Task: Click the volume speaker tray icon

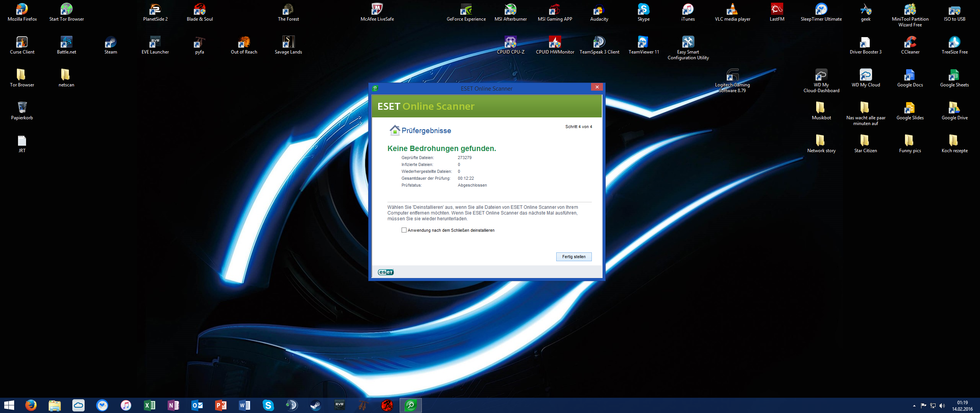Action: click(x=942, y=406)
